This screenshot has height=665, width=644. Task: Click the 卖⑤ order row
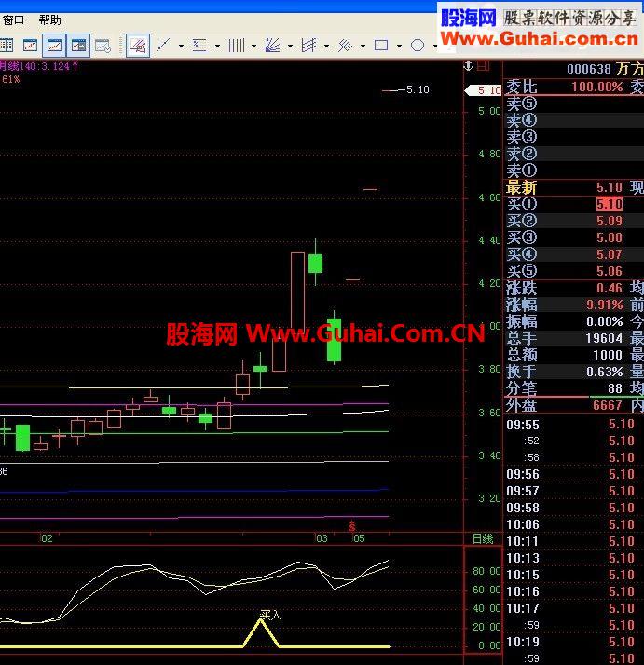point(573,103)
